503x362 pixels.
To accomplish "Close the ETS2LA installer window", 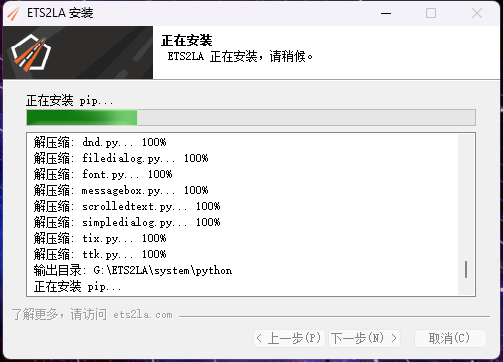I will click(477, 13).
